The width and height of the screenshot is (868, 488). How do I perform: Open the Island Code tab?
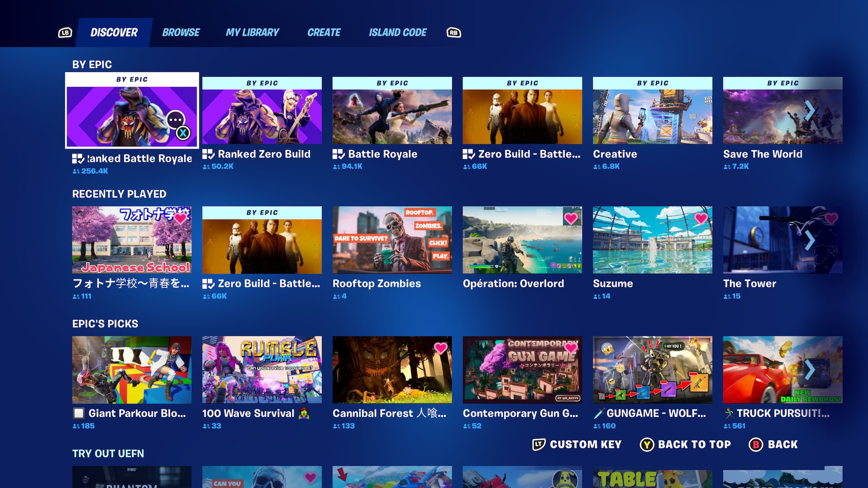pyautogui.click(x=398, y=33)
